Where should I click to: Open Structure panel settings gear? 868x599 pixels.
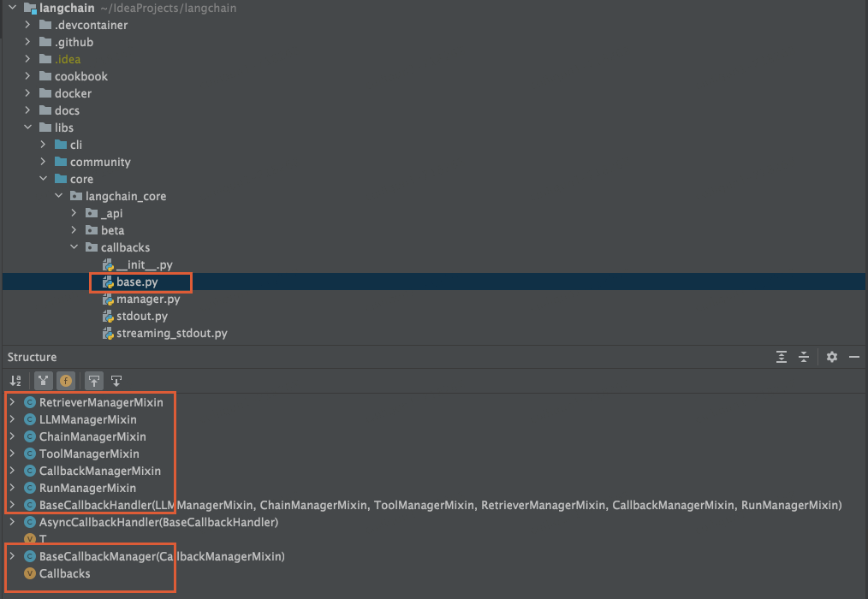832,357
